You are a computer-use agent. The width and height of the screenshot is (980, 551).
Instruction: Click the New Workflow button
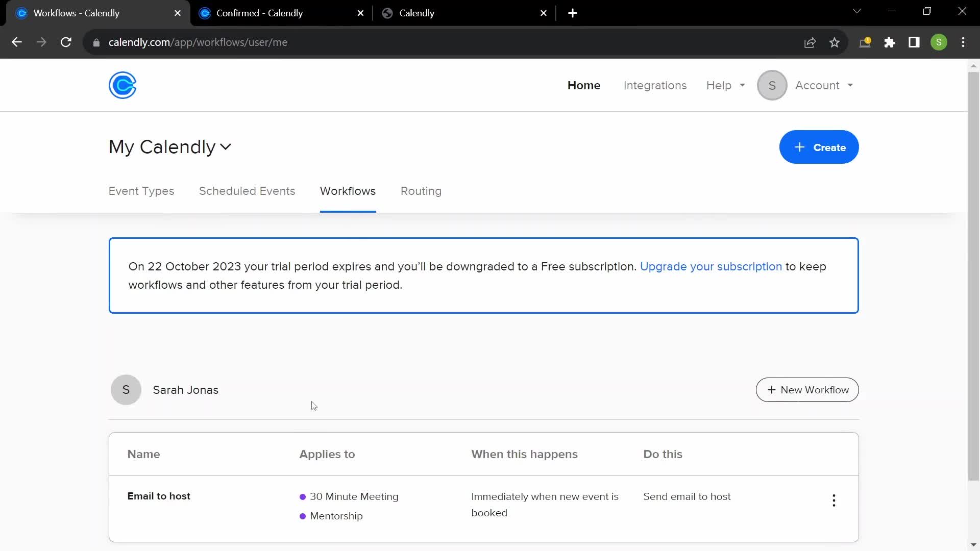point(807,390)
